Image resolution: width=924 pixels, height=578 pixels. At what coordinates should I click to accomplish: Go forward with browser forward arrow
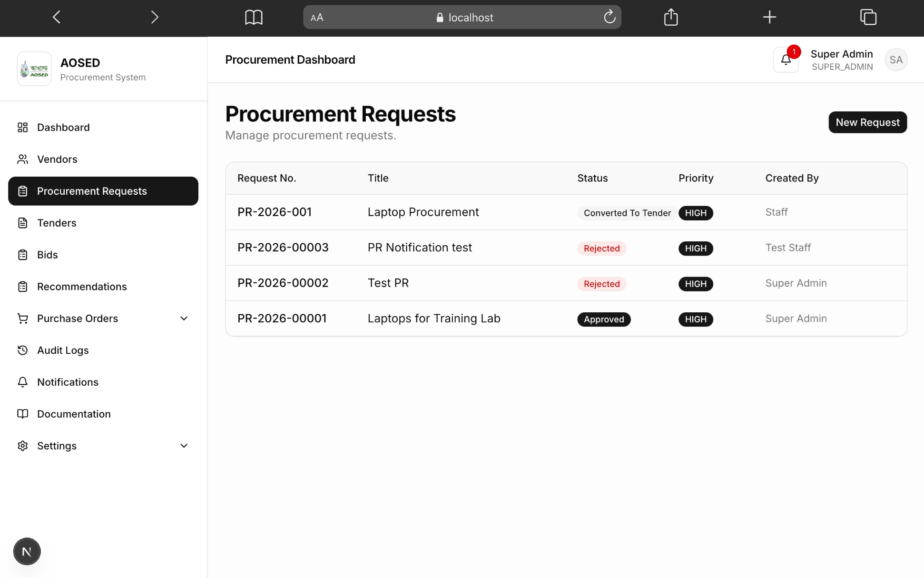[x=155, y=18]
